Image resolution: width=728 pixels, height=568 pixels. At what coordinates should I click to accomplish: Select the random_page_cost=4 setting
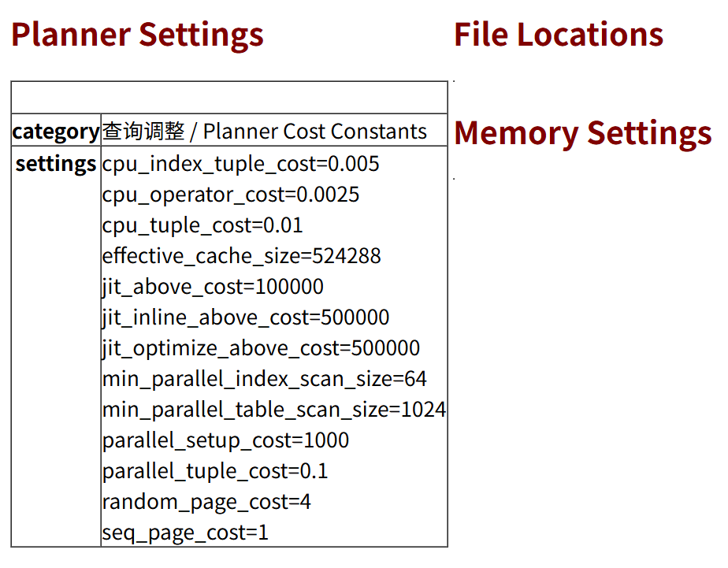tap(206, 502)
